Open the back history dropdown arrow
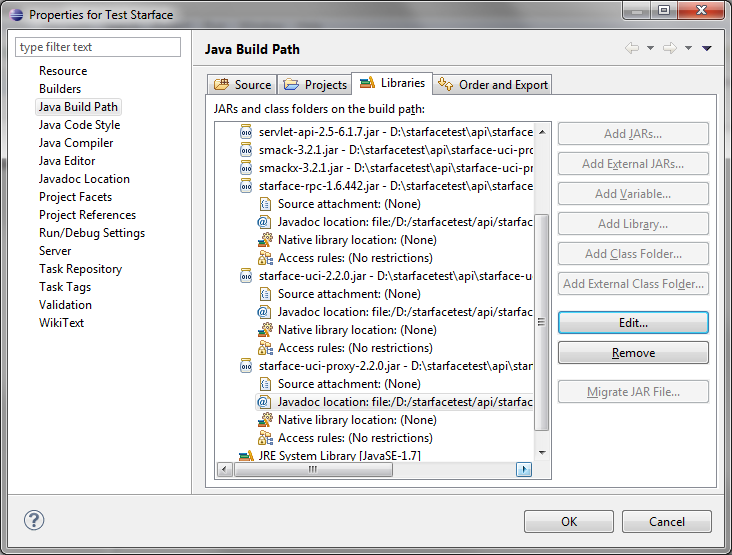The height and width of the screenshot is (555, 732). tap(650, 48)
